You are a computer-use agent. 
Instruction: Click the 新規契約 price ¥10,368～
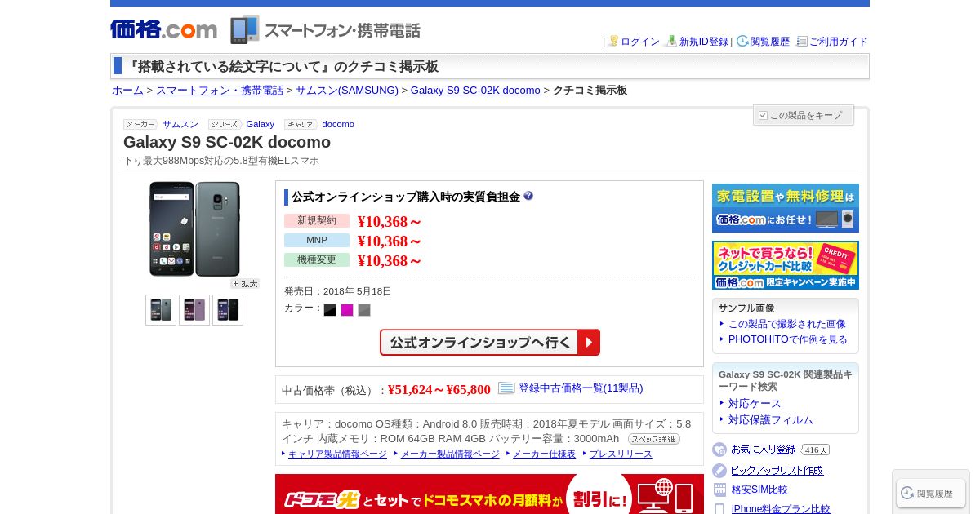click(x=390, y=222)
